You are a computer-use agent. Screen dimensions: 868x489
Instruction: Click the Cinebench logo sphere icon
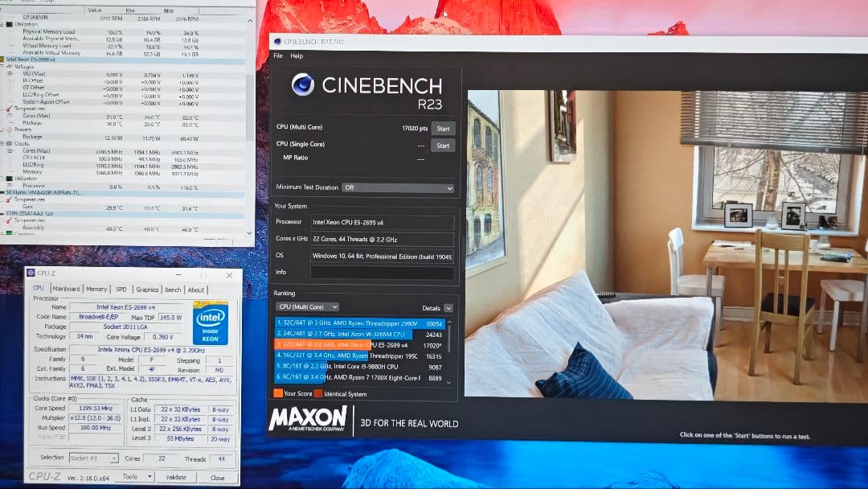click(x=303, y=84)
